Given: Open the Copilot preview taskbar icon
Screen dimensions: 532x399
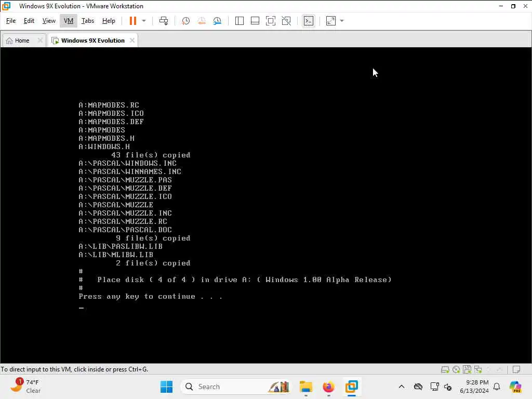Looking at the screenshot, I should click(515, 387).
